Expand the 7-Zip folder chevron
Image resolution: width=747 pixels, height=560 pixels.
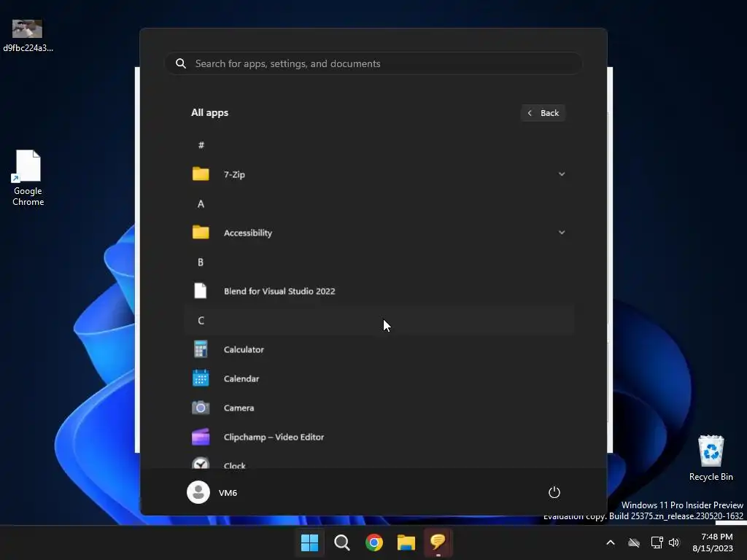562,174
